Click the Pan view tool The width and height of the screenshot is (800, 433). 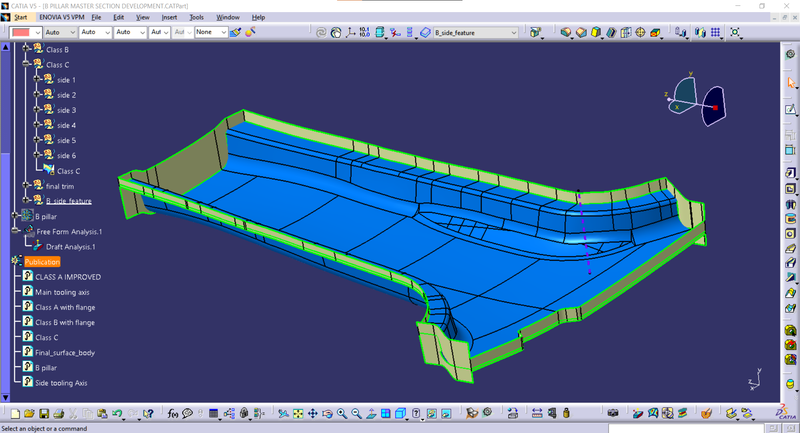[x=313, y=413]
